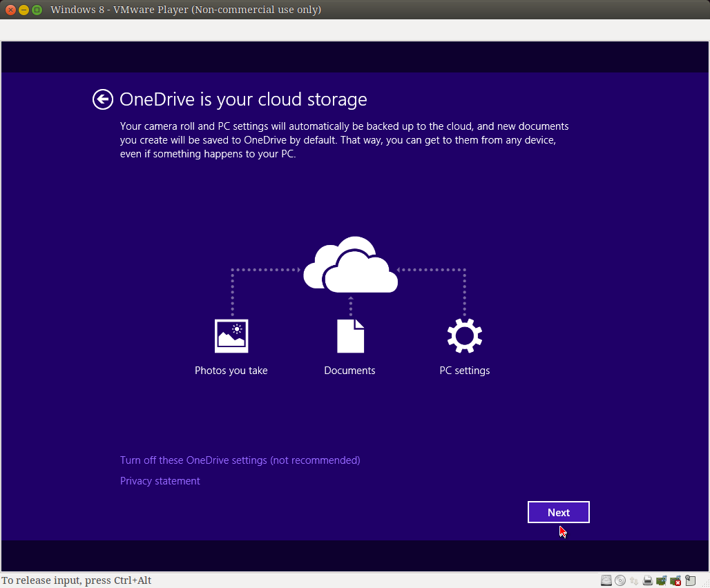Click the PC settings gear icon
Screen dimensions: 710x588
[x=465, y=336]
